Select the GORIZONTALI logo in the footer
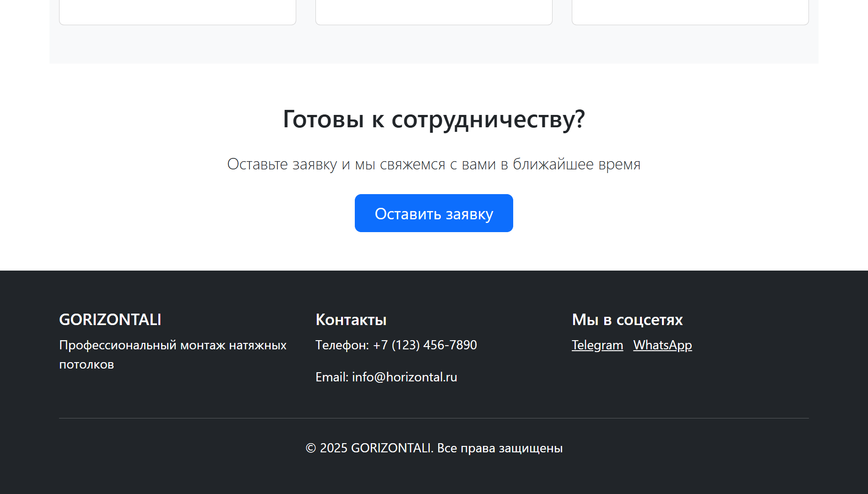 point(110,319)
